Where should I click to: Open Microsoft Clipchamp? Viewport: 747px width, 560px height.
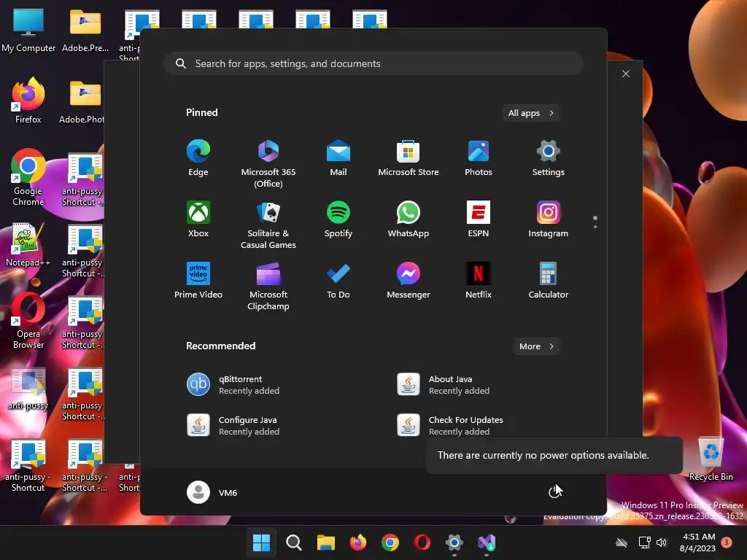coord(268,286)
